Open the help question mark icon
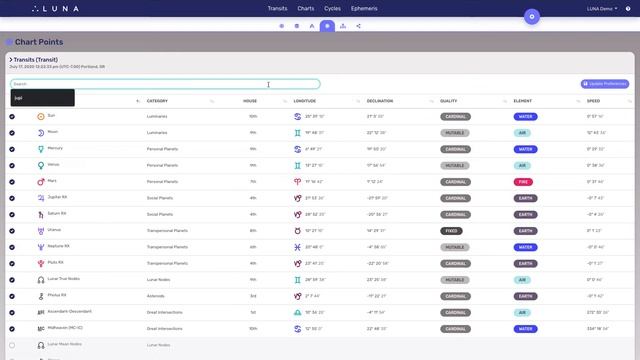Viewport: 640px width, 360px height. point(628,9)
